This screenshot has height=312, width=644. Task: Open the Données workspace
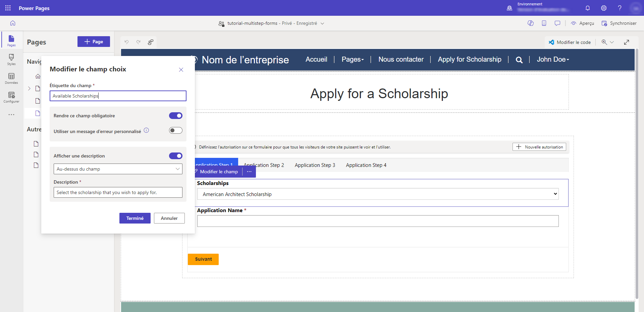11,78
